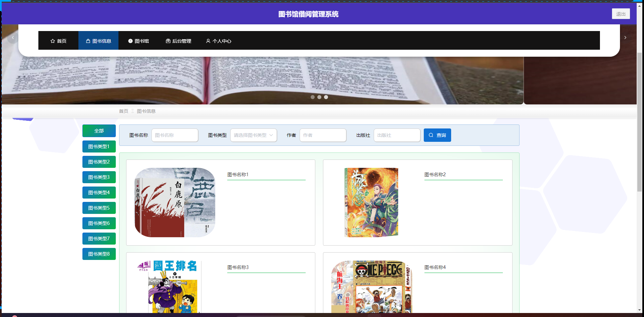
Task: Click the 首页 breadcrumb link
Action: [123, 111]
